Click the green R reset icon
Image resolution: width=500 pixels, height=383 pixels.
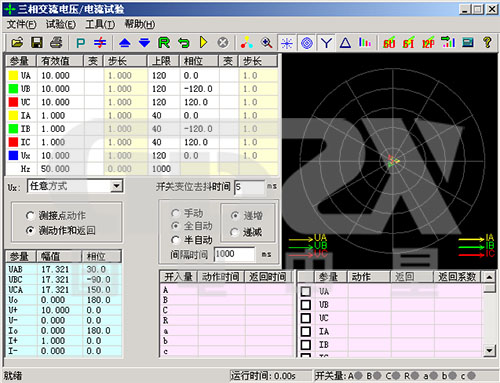[164, 43]
